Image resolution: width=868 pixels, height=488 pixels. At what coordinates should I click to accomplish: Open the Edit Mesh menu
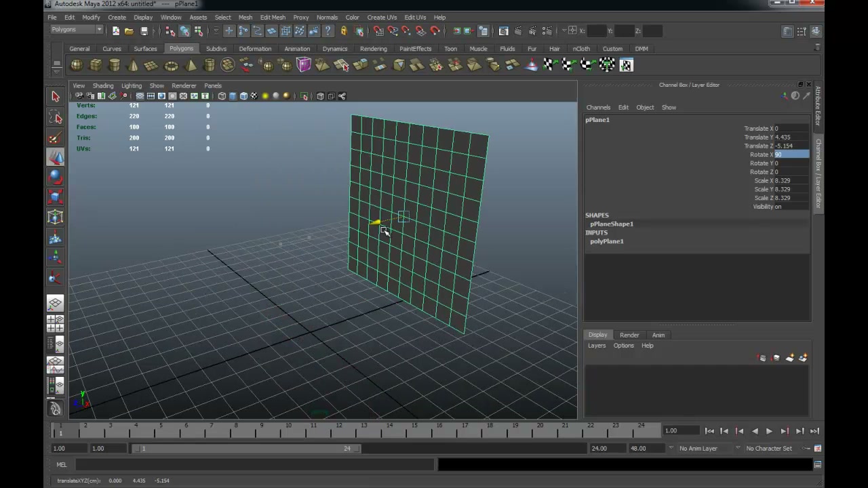coord(273,17)
